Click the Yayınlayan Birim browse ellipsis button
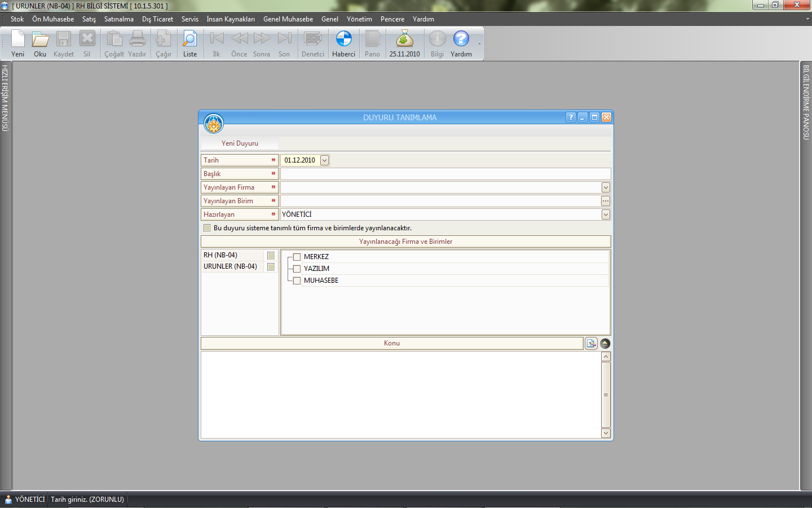 (x=606, y=201)
